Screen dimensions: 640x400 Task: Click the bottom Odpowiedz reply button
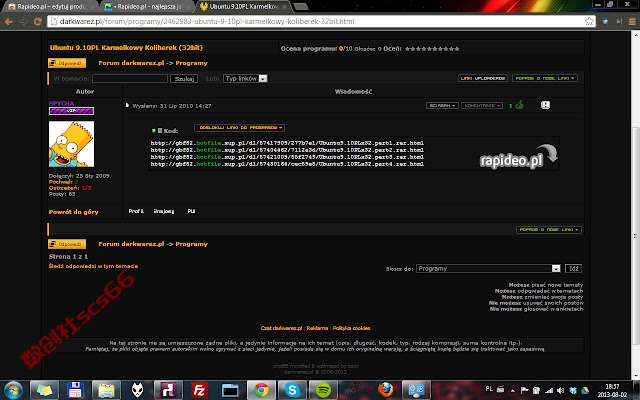[67, 244]
